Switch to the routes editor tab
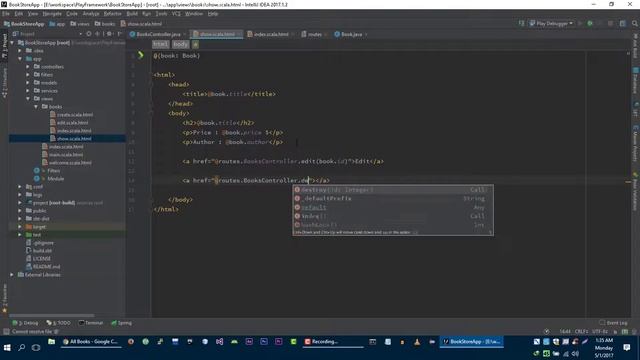640x360 pixels. (x=314, y=34)
